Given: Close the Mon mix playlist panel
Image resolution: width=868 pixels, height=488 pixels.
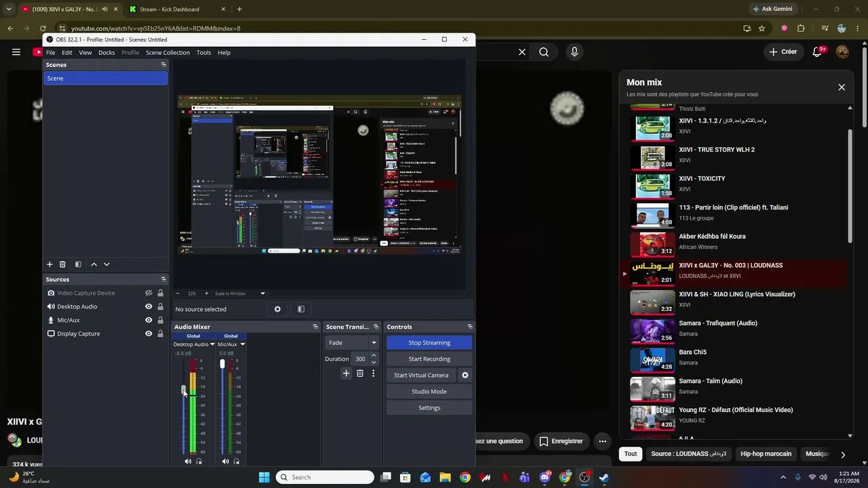Looking at the screenshot, I should click(842, 87).
